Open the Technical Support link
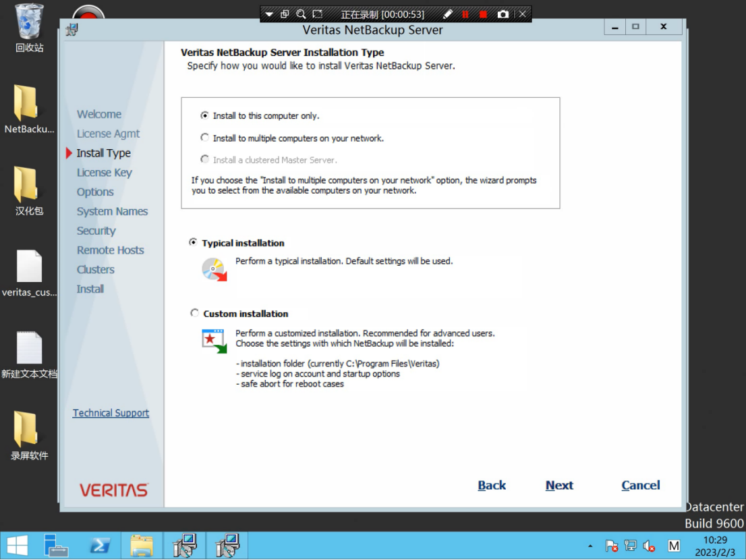This screenshot has width=746, height=560. [111, 413]
